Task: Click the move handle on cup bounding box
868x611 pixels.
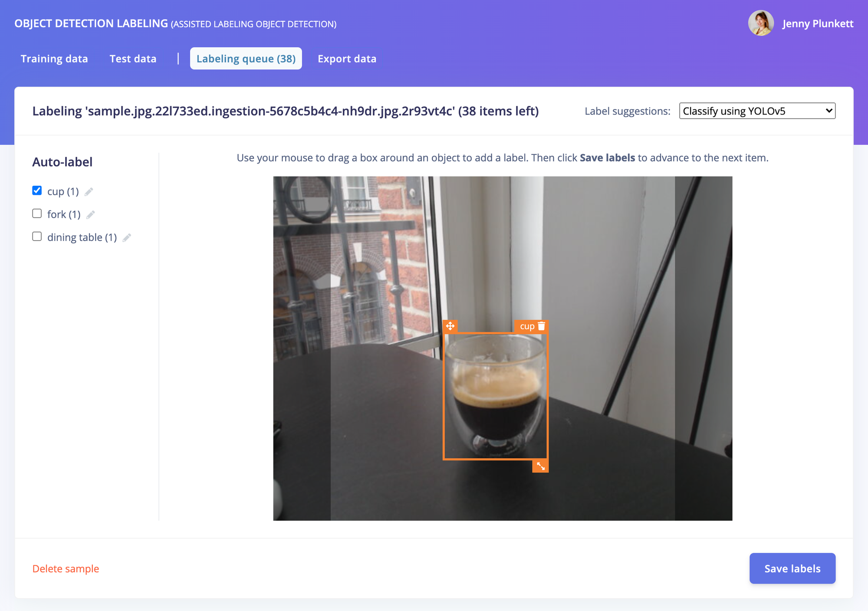Action: (x=450, y=326)
